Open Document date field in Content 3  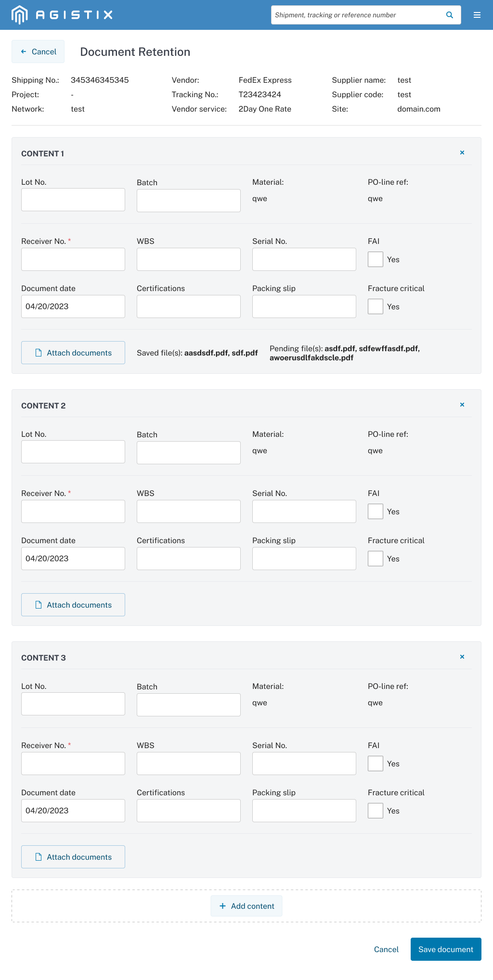point(73,811)
